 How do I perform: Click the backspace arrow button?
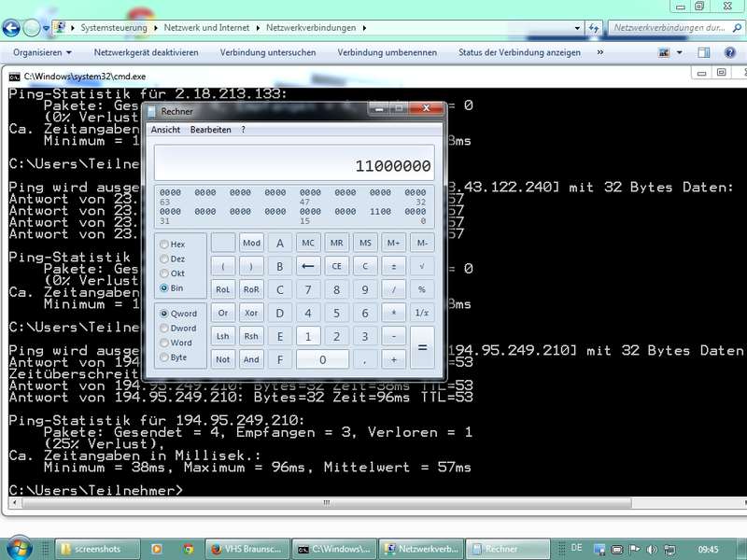(x=308, y=266)
